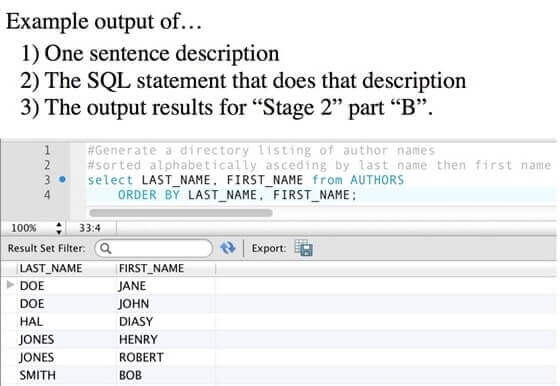
Task: Select the DIASY first name cell
Action: click(136, 321)
